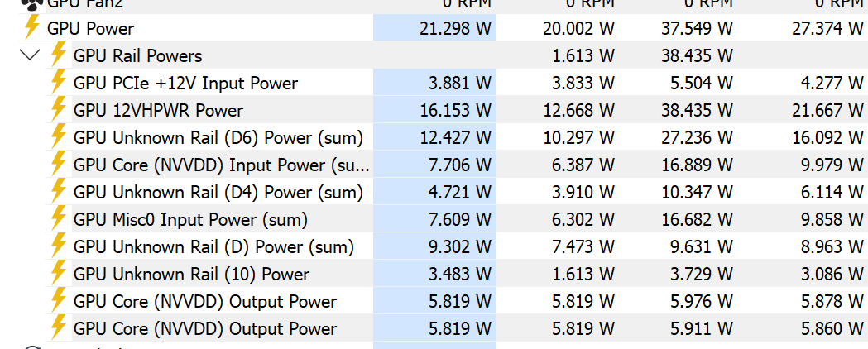
Task: Click the average value 8.963 W
Action: (832, 246)
